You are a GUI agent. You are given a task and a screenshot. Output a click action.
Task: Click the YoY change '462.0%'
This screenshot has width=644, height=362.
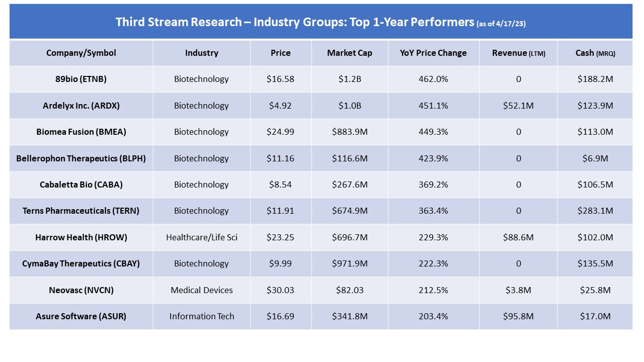[x=433, y=79]
